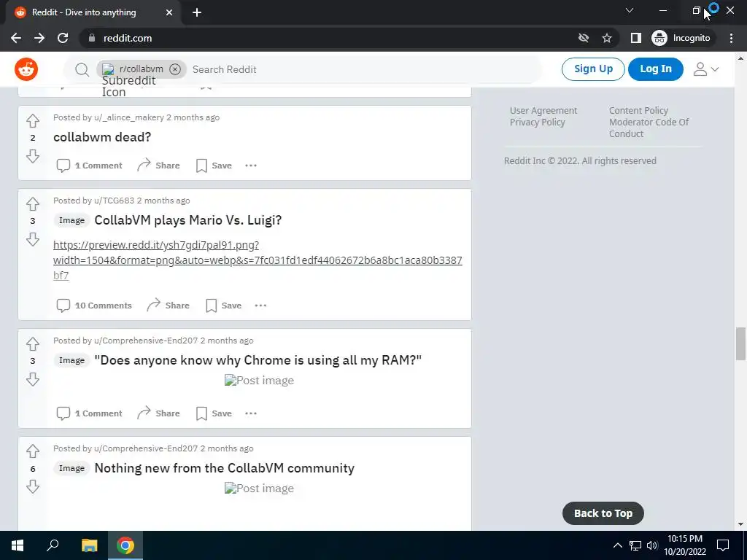The width and height of the screenshot is (747, 560).
Task: Click the Privacy Policy link
Action: (538, 122)
